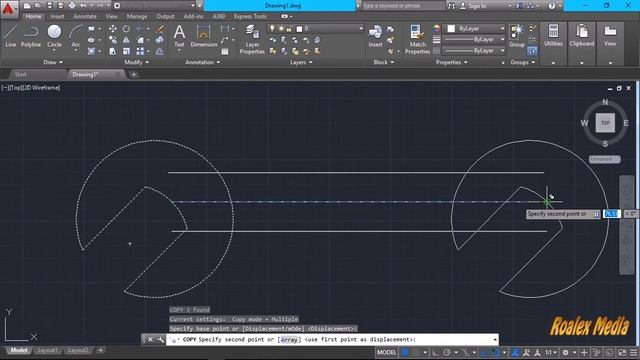Viewport: 640px width, 360px height.
Task: Click the Group icon
Action: tap(517, 36)
